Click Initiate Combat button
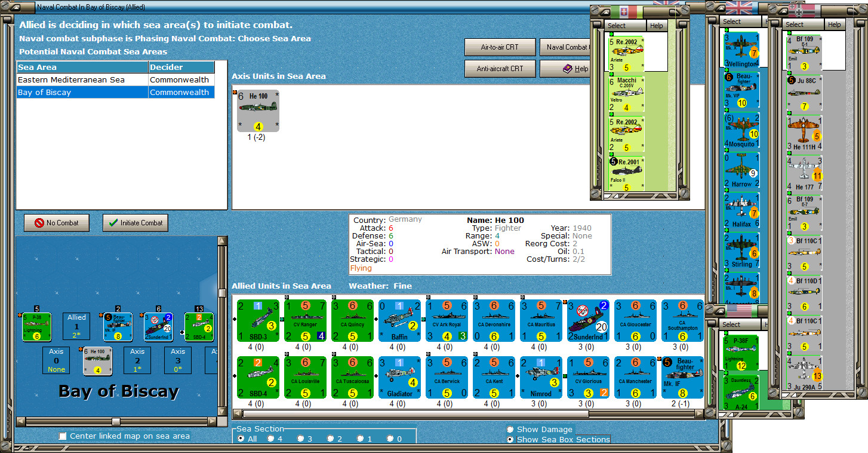The image size is (868, 453). [x=136, y=223]
